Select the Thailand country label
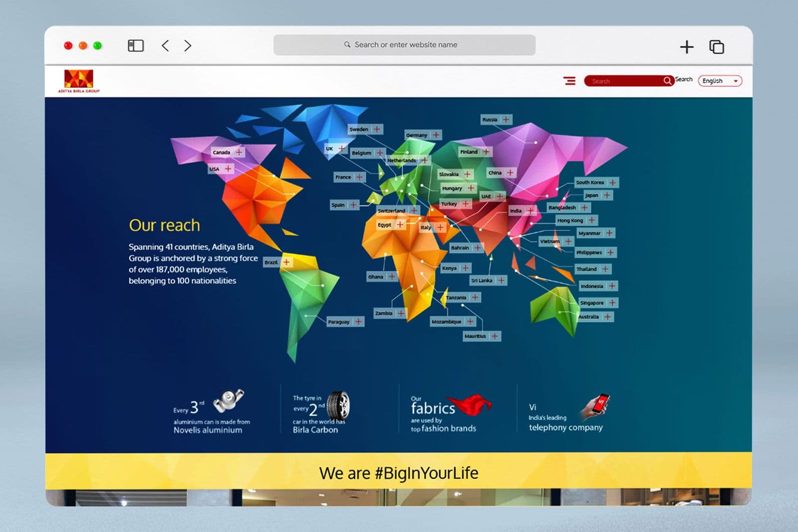 [587, 269]
